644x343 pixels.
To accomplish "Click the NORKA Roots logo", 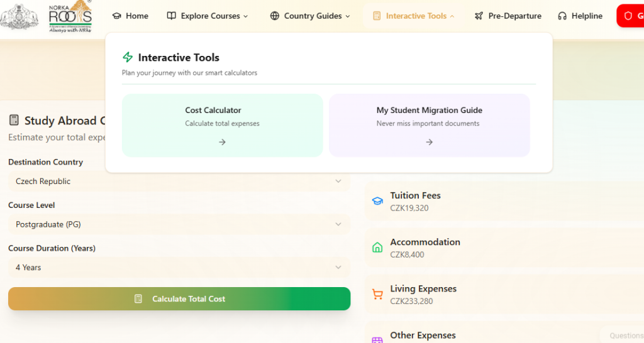I will coord(70,16).
